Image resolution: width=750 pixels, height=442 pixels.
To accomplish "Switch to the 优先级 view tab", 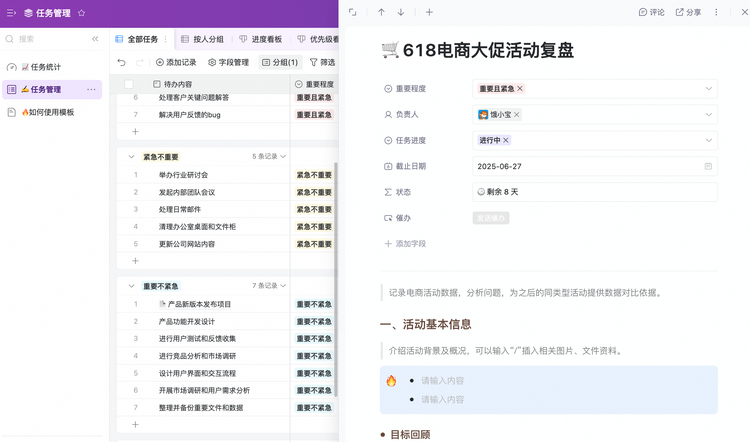I will tap(318, 39).
